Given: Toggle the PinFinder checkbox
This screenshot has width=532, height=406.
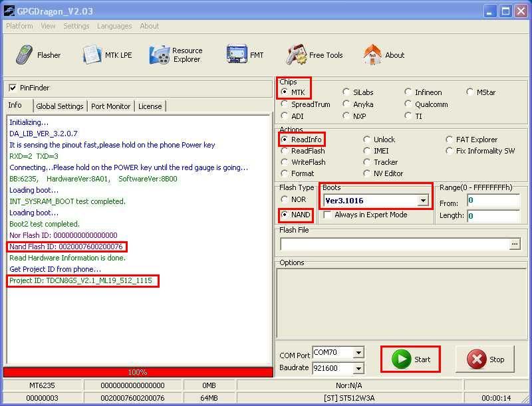Looking at the screenshot, I should coord(13,88).
